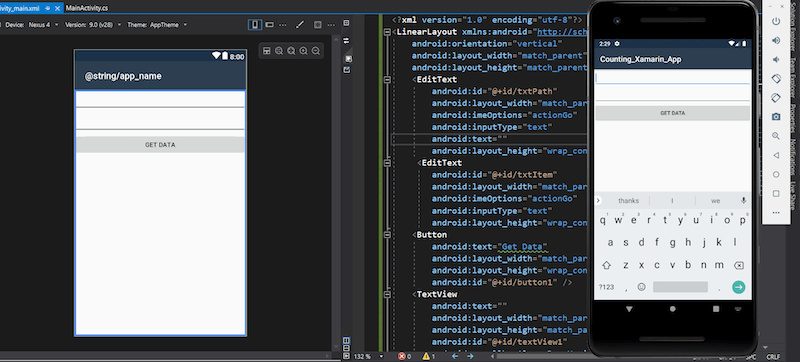
Task: Select the first EditText in designer preview
Action: (160, 99)
